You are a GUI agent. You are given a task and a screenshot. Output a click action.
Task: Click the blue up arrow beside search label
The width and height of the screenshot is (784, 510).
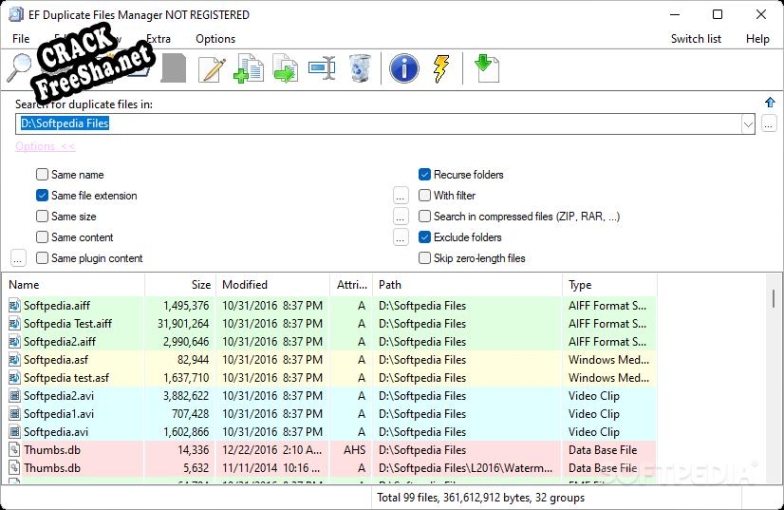pos(769,103)
